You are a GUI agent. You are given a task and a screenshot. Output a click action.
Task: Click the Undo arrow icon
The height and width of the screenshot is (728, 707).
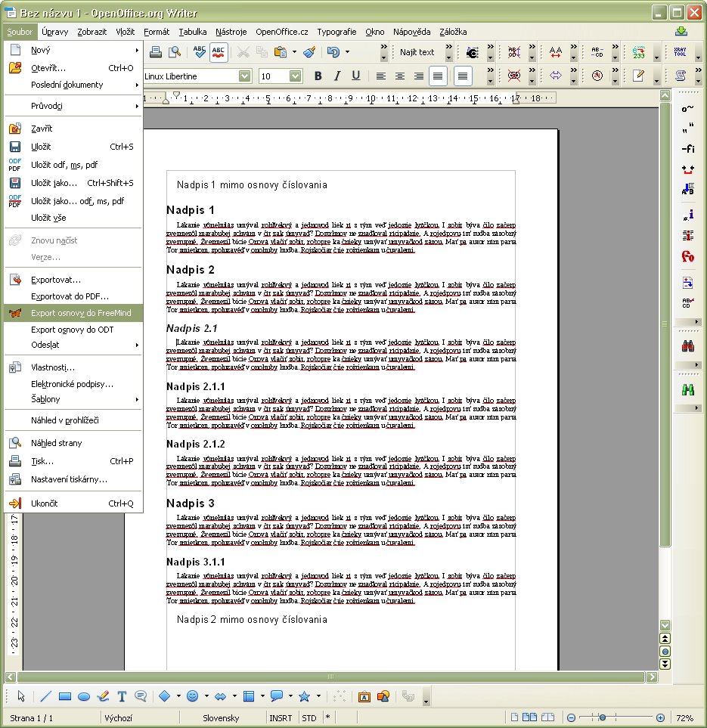(333, 52)
